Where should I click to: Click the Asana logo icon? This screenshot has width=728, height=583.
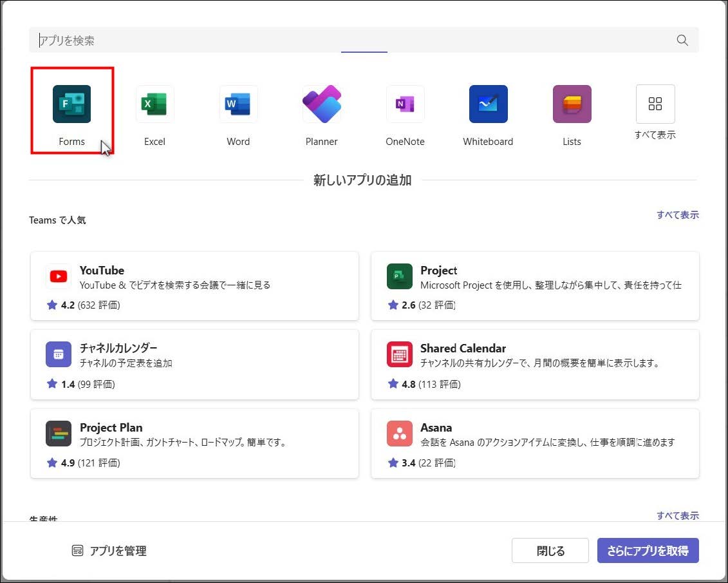pos(399,434)
